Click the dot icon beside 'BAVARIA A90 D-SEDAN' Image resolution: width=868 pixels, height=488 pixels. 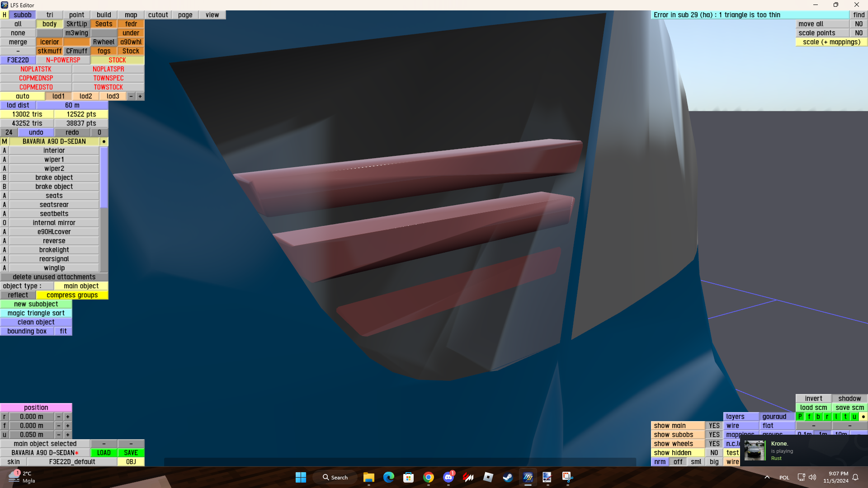[104, 141]
